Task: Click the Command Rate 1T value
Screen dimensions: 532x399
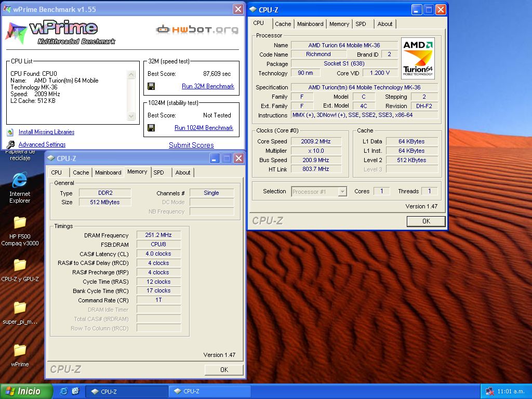Action: [x=158, y=300]
